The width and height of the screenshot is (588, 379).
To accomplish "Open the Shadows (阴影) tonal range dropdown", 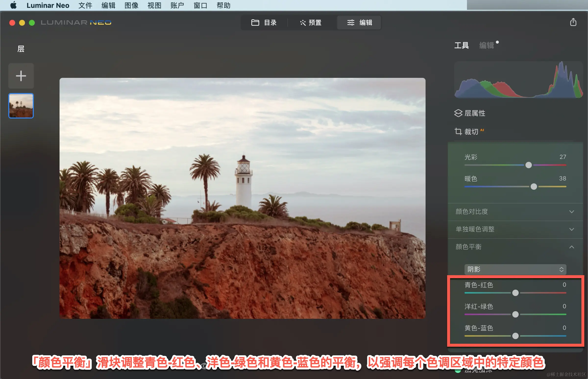I will pos(515,269).
